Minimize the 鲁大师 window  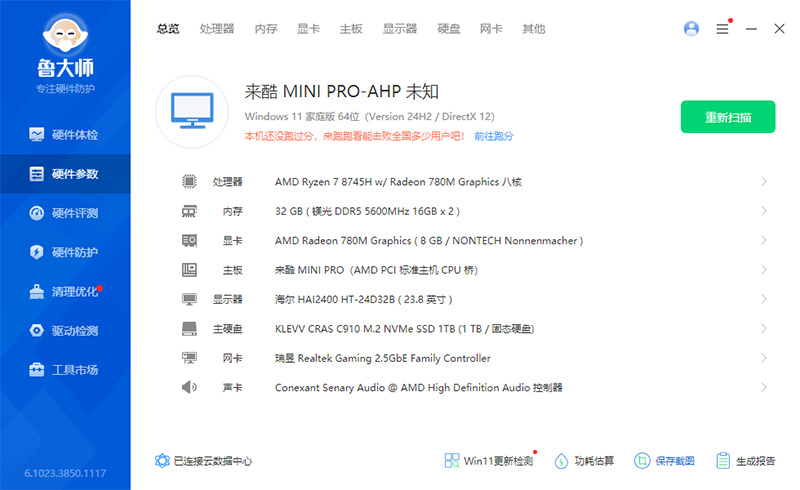coord(751,29)
